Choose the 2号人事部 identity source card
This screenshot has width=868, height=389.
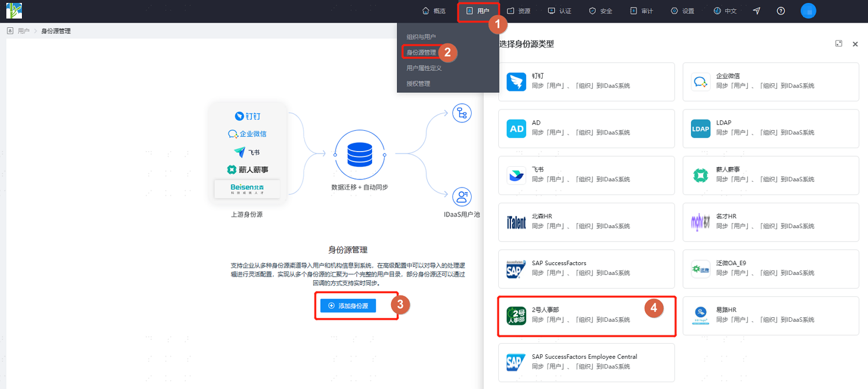point(586,316)
